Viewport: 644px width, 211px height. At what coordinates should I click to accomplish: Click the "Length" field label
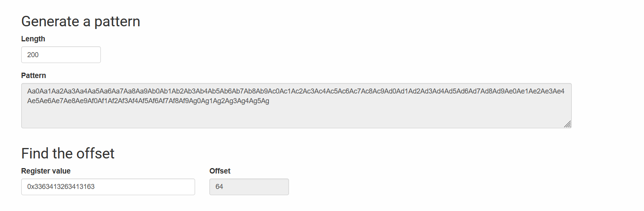tap(33, 39)
